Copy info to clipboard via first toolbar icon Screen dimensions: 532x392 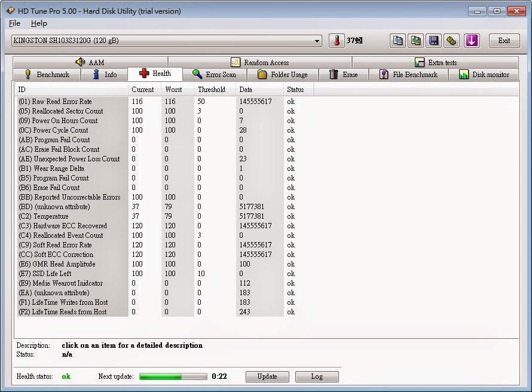click(398, 41)
